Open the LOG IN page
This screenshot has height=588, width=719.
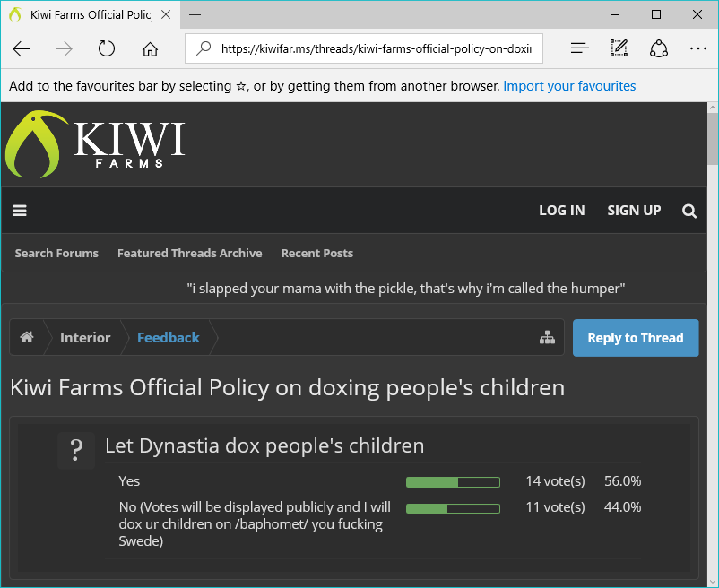pos(562,211)
